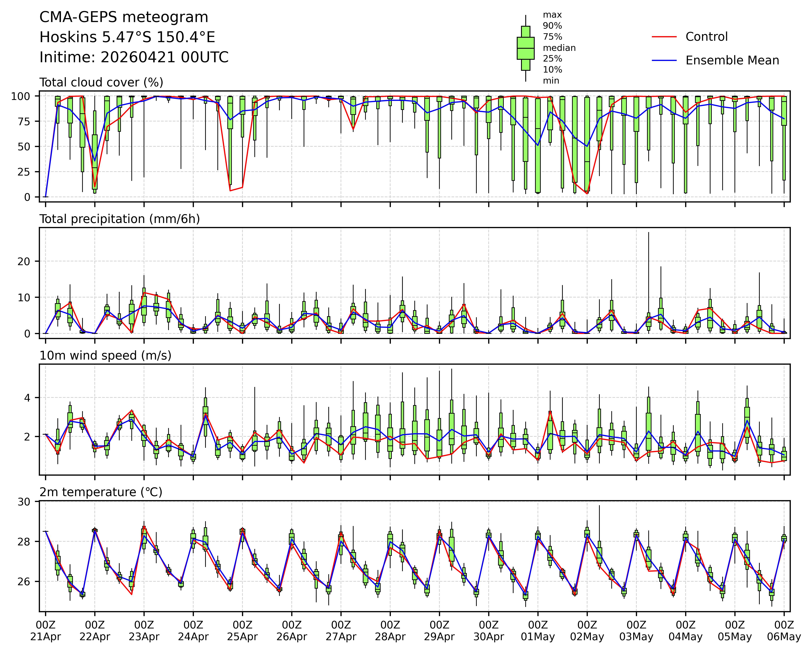Click the Hoskins 5.47°S 150.4°E location text
Viewport: 812px width, 653px height.
click(127, 37)
